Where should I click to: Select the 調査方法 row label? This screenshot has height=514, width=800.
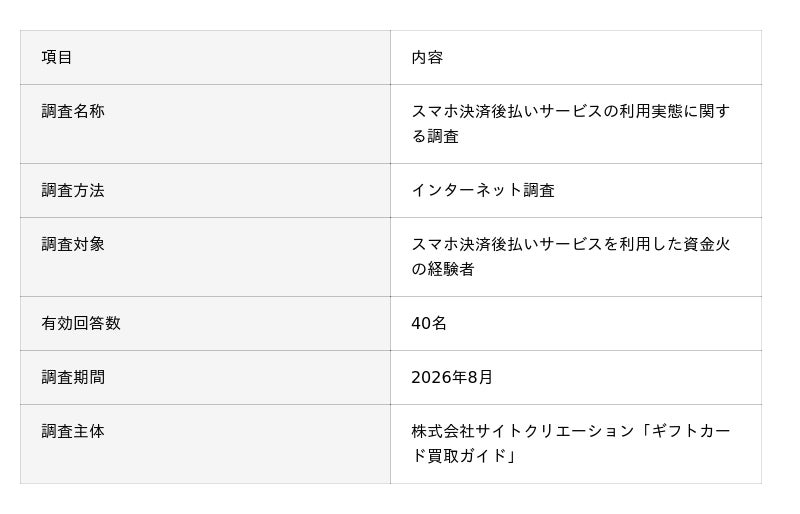[73, 190]
